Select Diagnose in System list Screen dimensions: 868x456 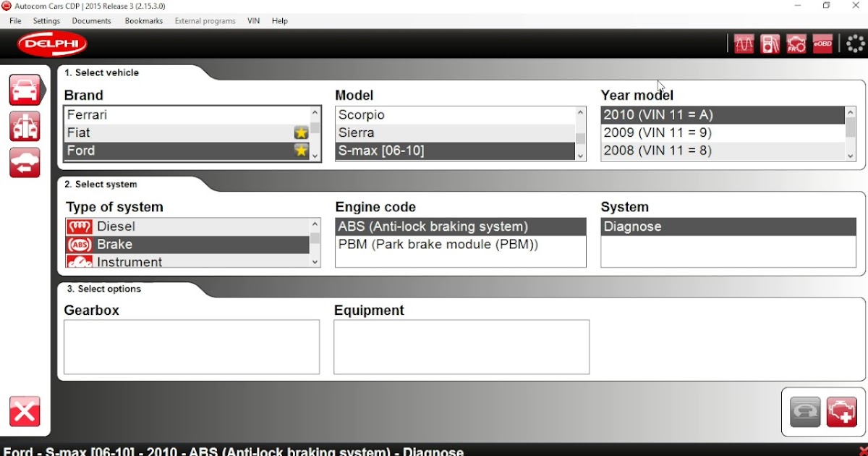point(728,227)
